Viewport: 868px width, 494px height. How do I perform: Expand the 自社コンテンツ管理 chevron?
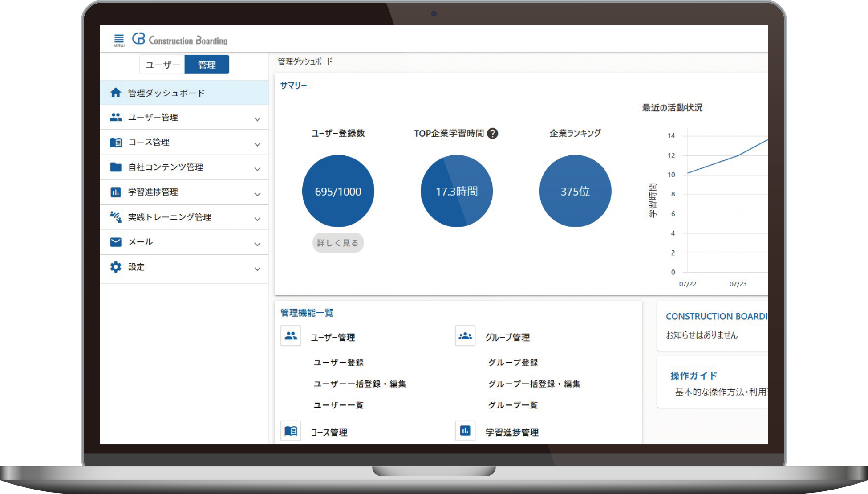(257, 169)
